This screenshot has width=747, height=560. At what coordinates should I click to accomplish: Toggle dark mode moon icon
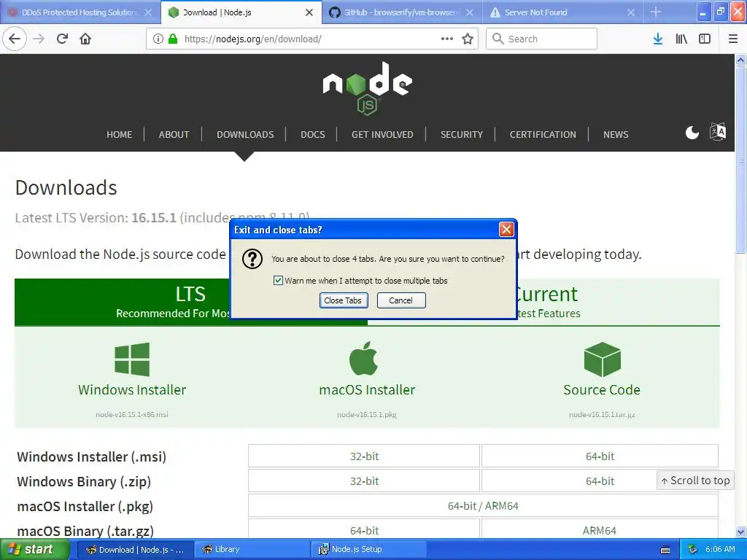click(692, 133)
